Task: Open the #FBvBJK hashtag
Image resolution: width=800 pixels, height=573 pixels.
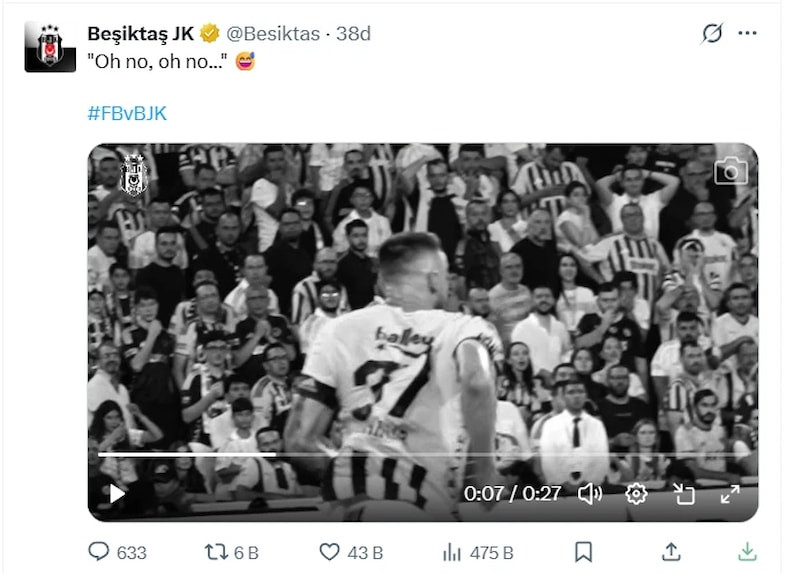Action: [127, 113]
